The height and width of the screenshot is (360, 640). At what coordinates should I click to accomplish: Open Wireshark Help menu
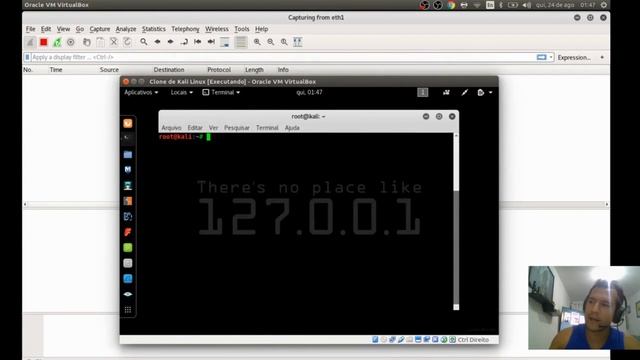(261, 29)
